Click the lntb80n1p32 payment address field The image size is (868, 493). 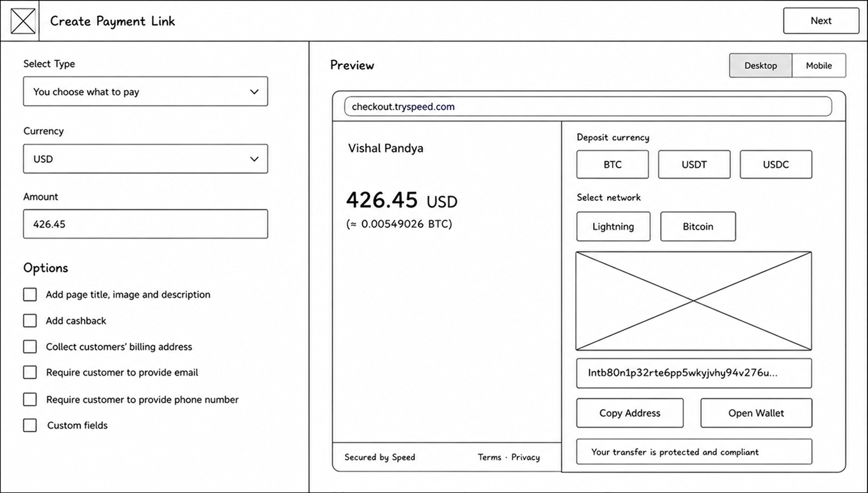(694, 373)
